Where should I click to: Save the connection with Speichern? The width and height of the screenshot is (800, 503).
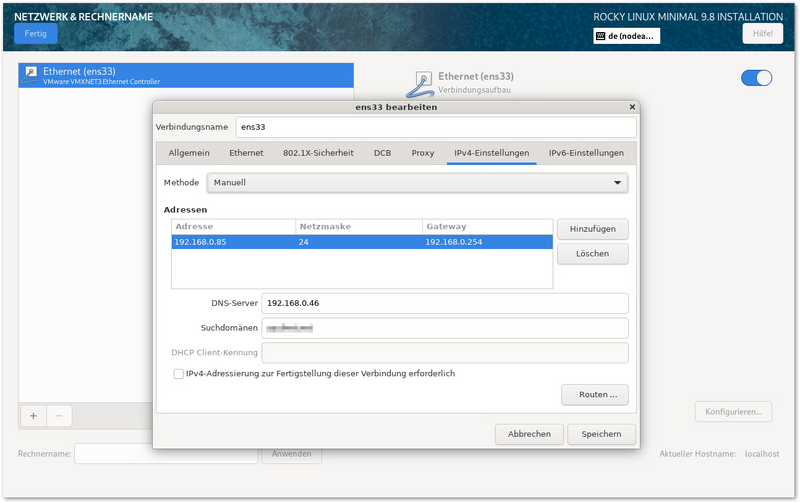point(602,434)
